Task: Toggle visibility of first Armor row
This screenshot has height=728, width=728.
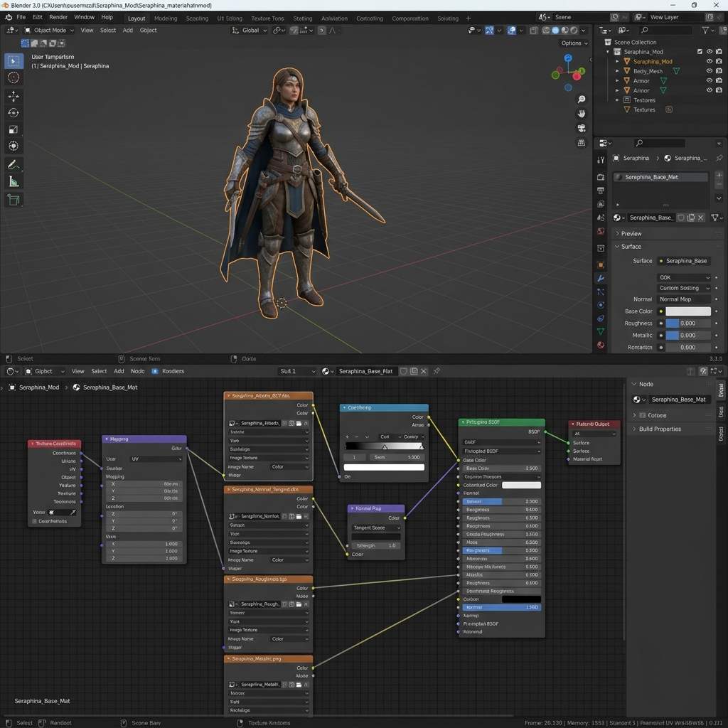Action: [x=709, y=80]
